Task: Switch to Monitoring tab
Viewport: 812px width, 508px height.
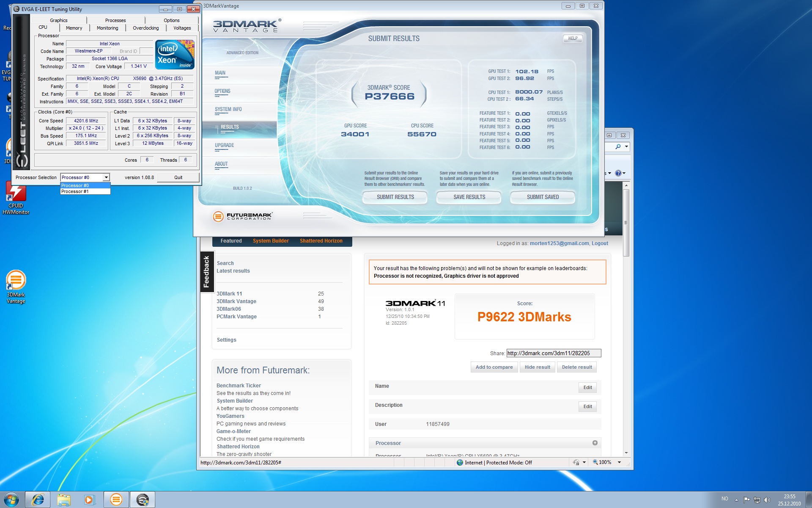Action: point(107,28)
